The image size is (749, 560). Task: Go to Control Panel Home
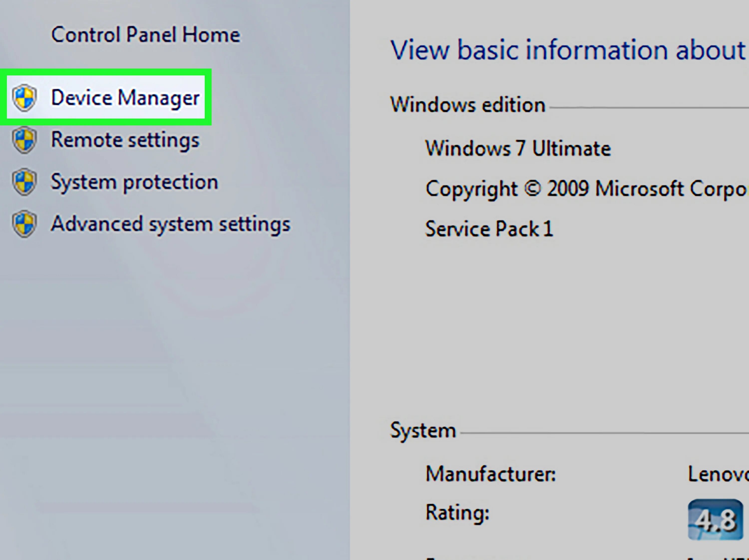[x=146, y=35]
